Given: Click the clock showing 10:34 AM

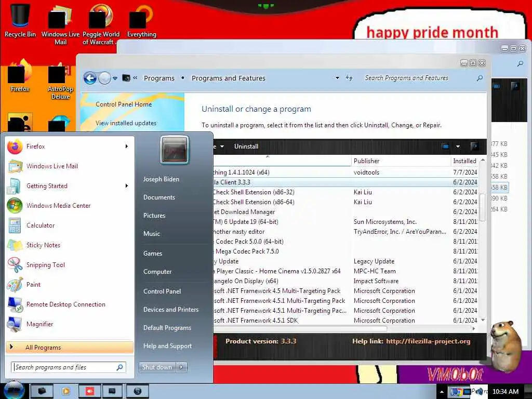Looking at the screenshot, I should point(505,392).
